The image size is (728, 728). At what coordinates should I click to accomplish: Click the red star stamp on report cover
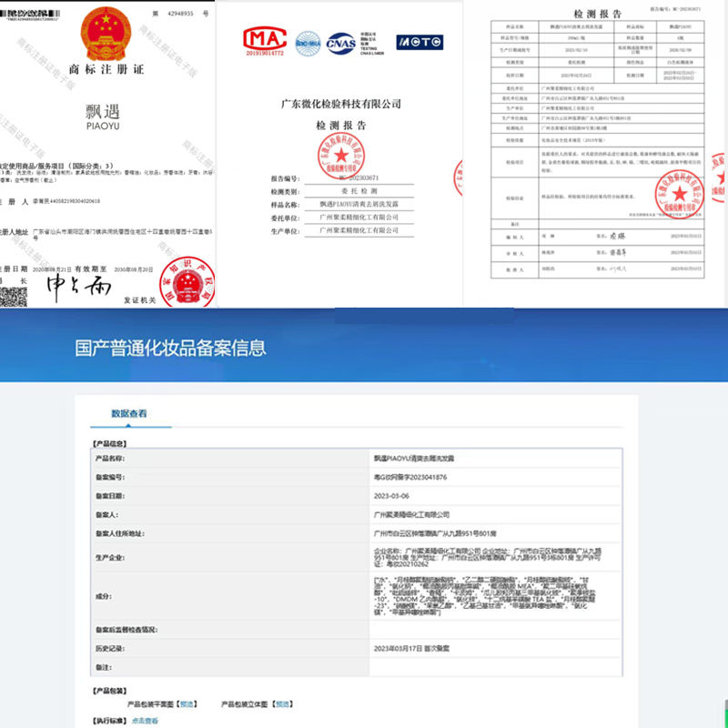[341, 156]
